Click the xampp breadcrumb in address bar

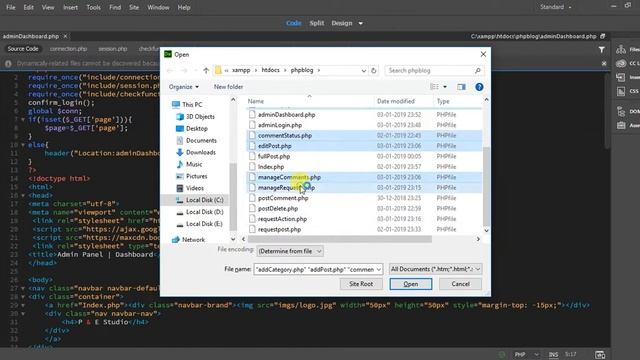pyautogui.click(x=241, y=70)
